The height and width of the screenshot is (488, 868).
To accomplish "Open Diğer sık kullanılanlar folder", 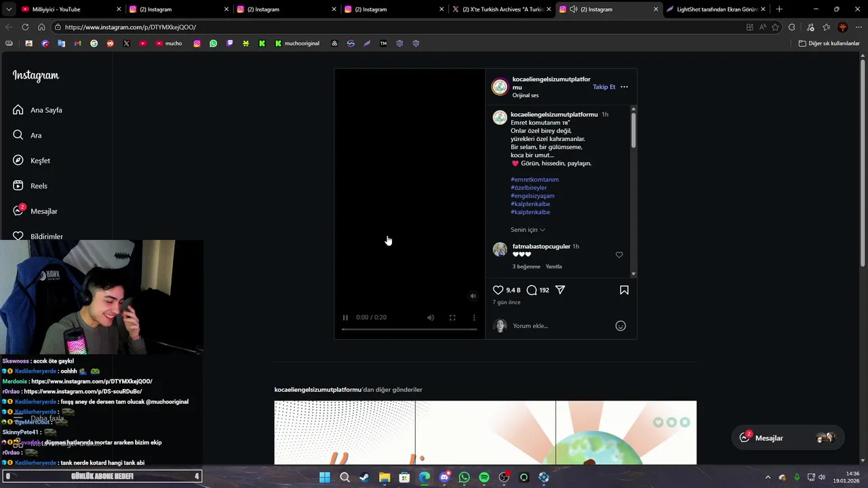I will (829, 43).
